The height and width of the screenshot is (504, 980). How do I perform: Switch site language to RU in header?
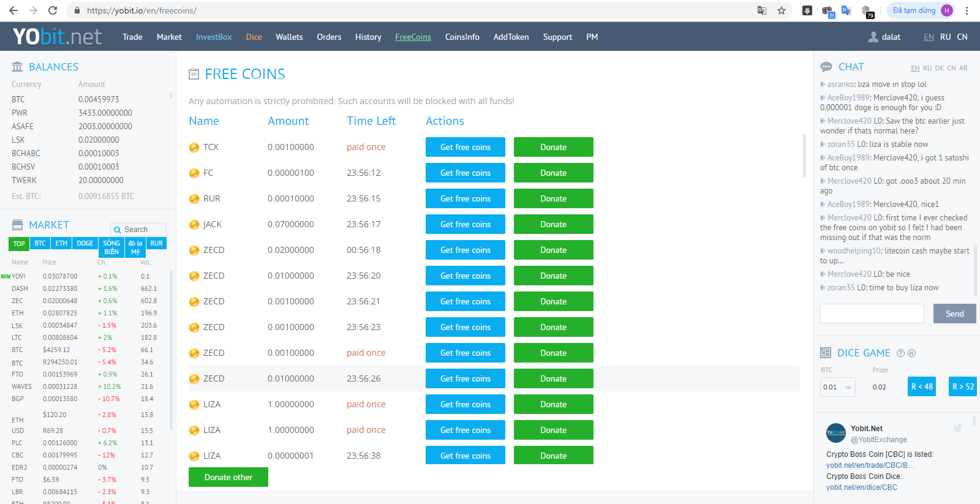coord(946,37)
